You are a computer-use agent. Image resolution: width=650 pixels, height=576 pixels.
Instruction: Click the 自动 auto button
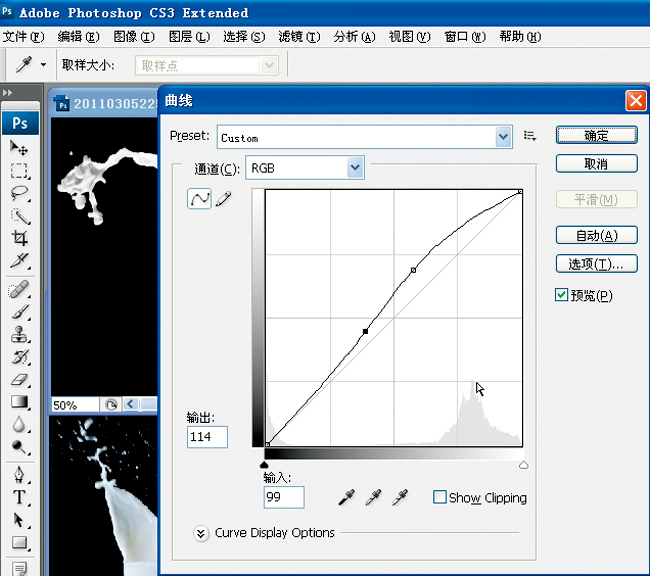pyautogui.click(x=597, y=235)
